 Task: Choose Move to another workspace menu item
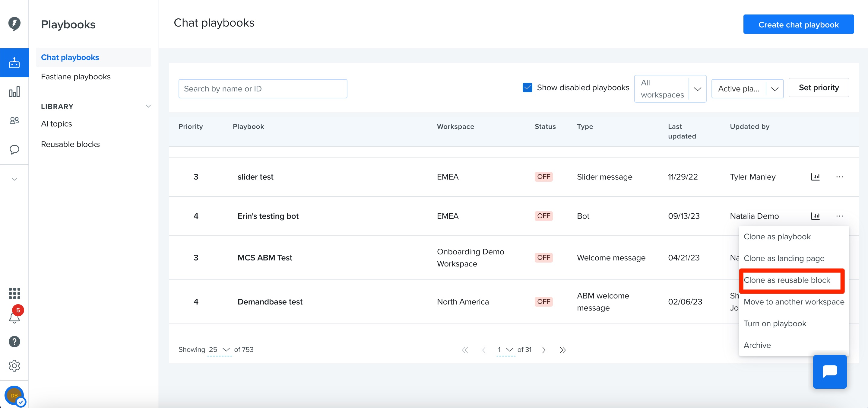(794, 301)
